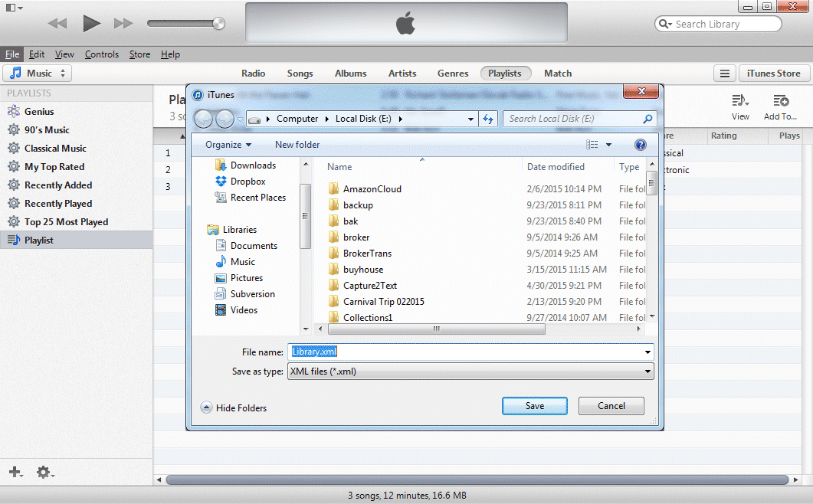Viewport: 813px width, 504px height.
Task: Open the Controls menu
Action: (102, 54)
